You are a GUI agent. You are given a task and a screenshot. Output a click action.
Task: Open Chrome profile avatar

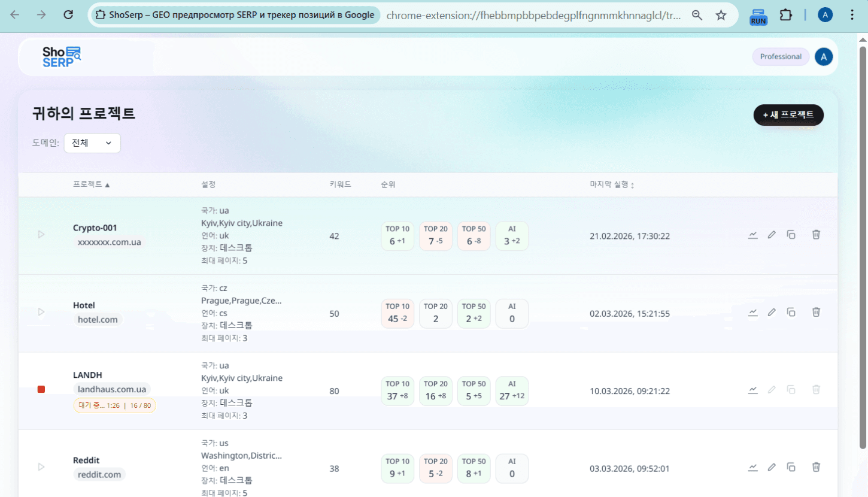click(825, 16)
